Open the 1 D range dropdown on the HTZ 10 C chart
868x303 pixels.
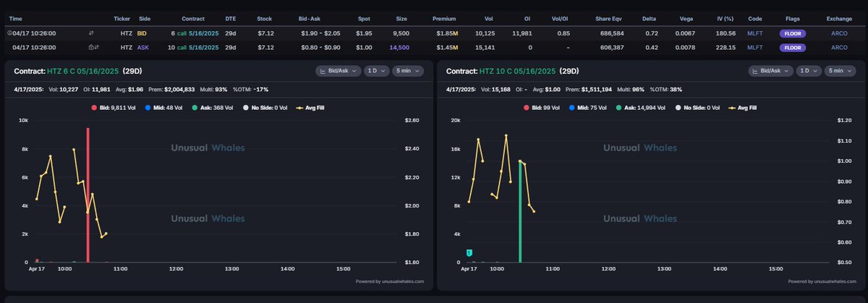point(809,71)
